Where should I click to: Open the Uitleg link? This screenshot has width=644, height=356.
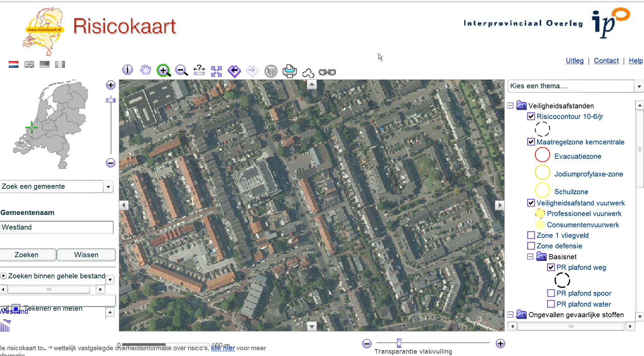coord(575,61)
